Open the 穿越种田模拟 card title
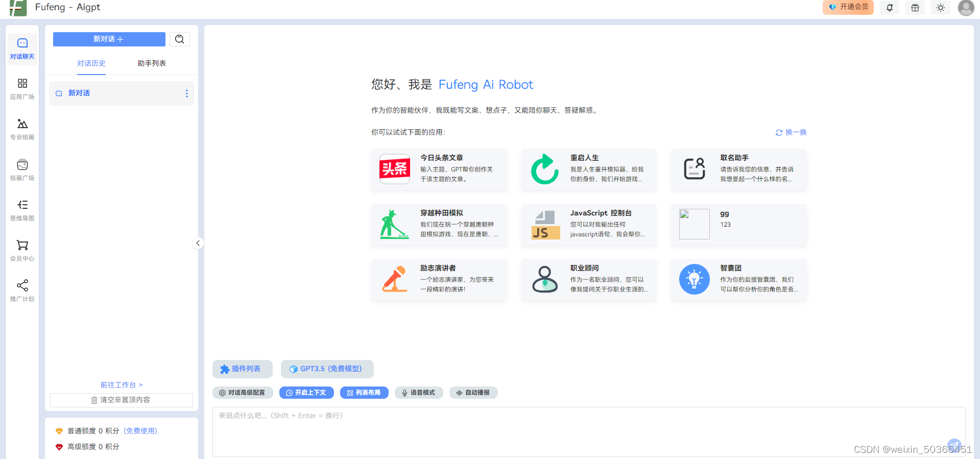Viewport: 980px width, 459px height. [442, 213]
